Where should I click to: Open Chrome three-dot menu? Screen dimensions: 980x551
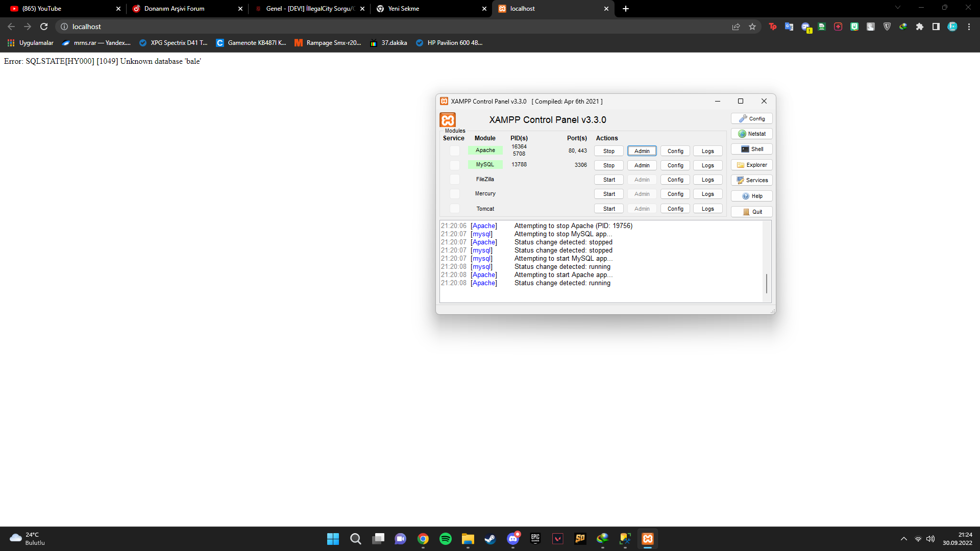[969, 27]
